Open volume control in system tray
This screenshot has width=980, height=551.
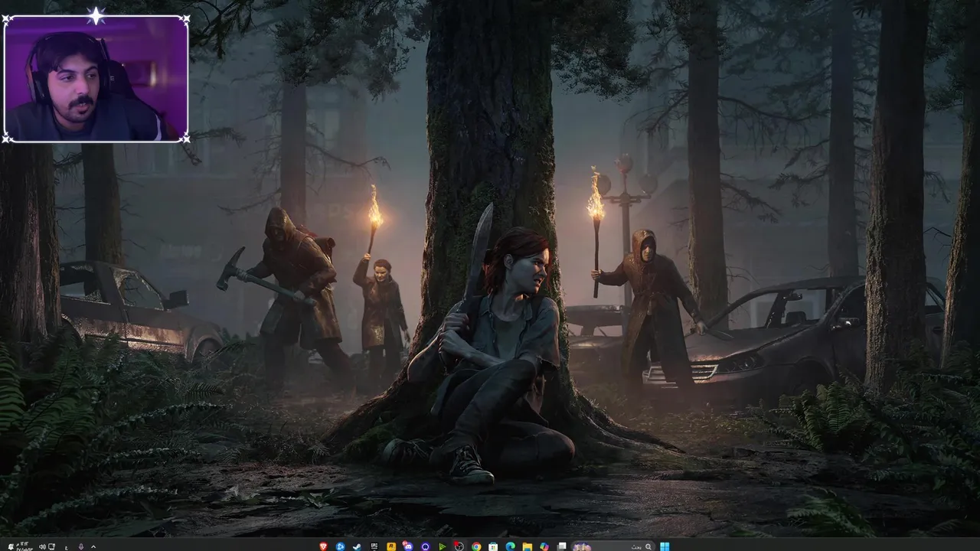(x=42, y=546)
